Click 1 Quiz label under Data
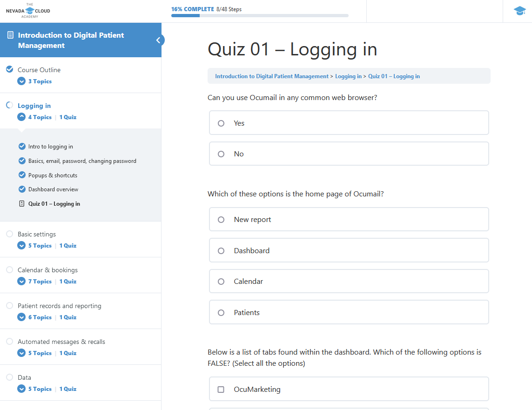 68,389
